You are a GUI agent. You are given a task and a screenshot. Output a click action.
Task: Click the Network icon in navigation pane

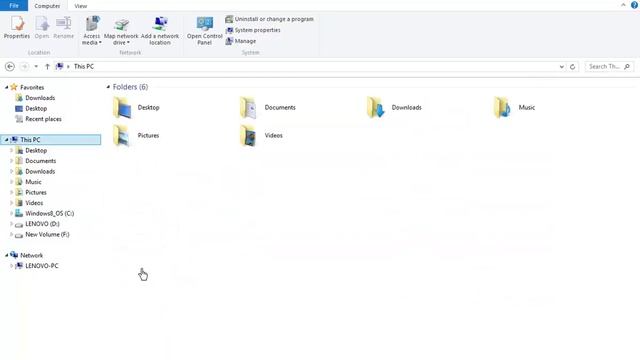click(x=14, y=255)
